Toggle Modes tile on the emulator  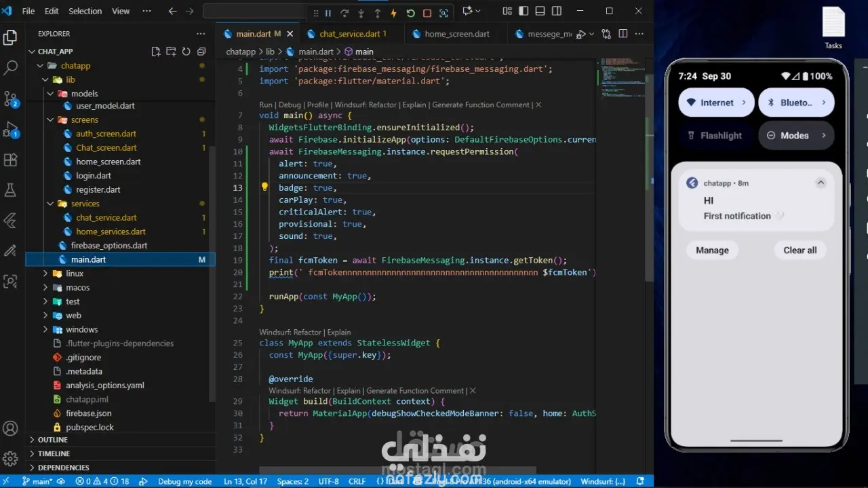pos(796,136)
